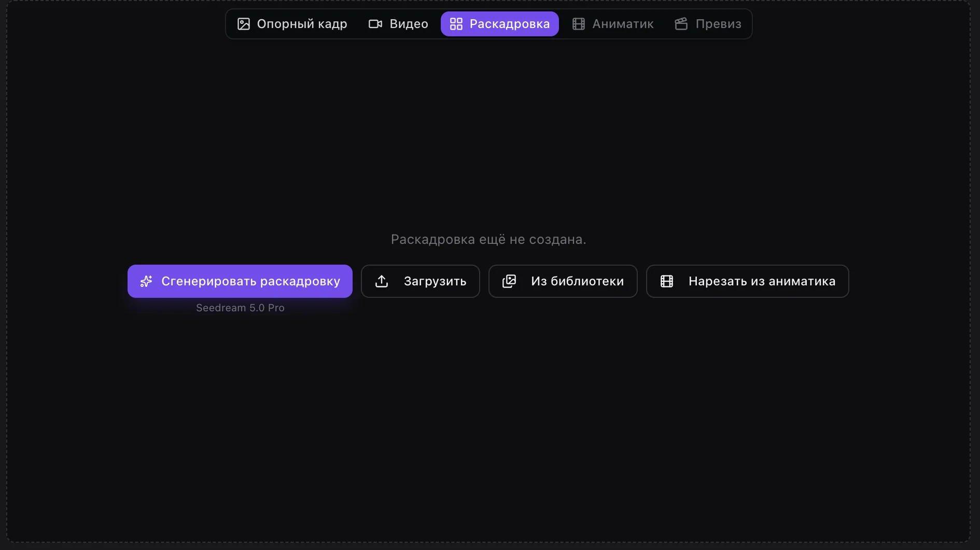Click the text Раскадровка ещё не создана.
The image size is (980, 550).
[x=488, y=239]
